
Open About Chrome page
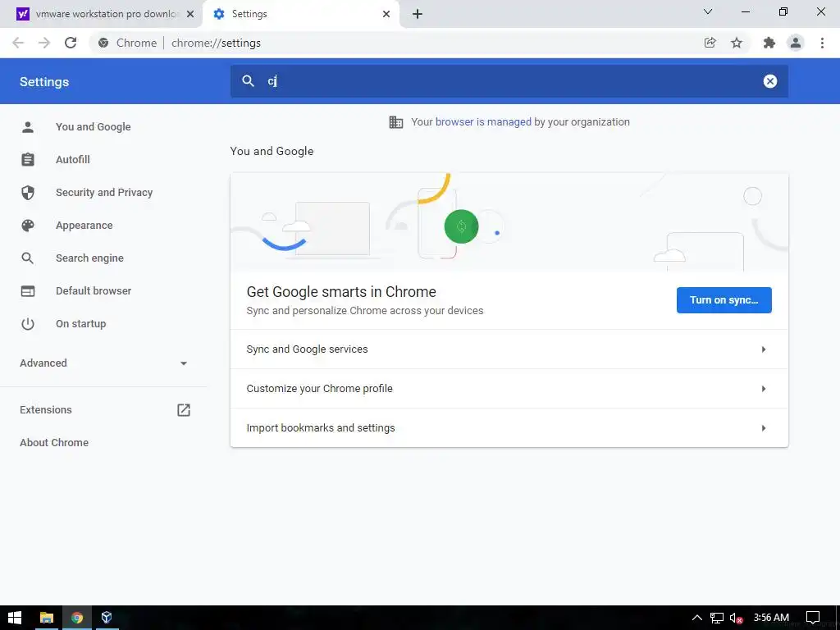point(54,442)
